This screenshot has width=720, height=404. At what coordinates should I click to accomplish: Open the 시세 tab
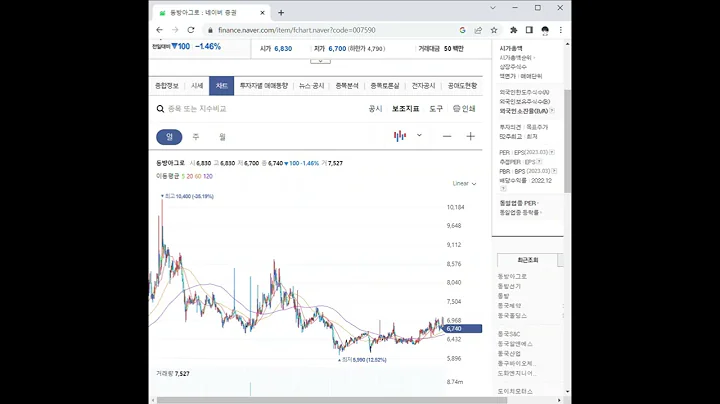pyautogui.click(x=197, y=86)
